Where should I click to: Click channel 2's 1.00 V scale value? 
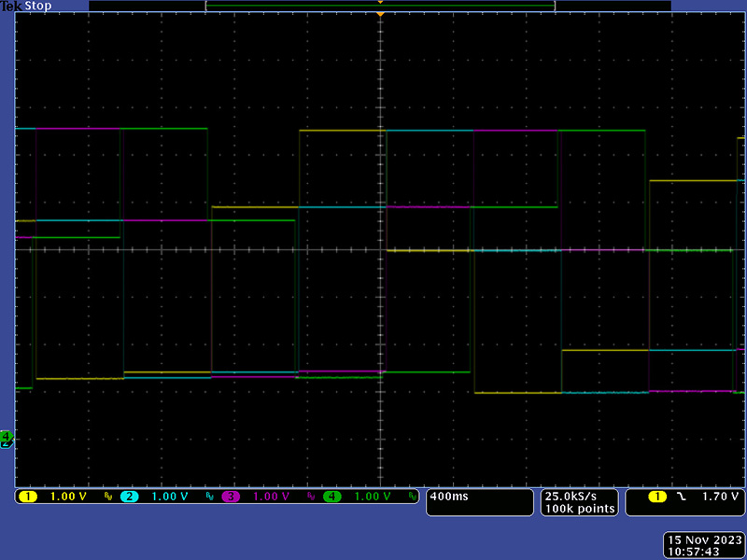(169, 497)
